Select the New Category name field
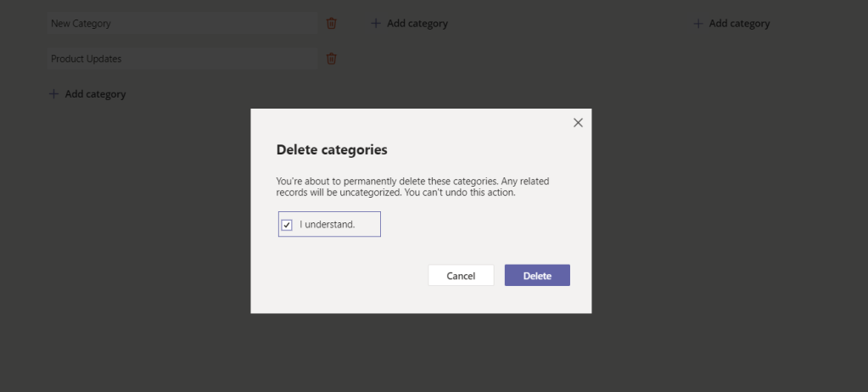The image size is (868, 392). pos(182,24)
